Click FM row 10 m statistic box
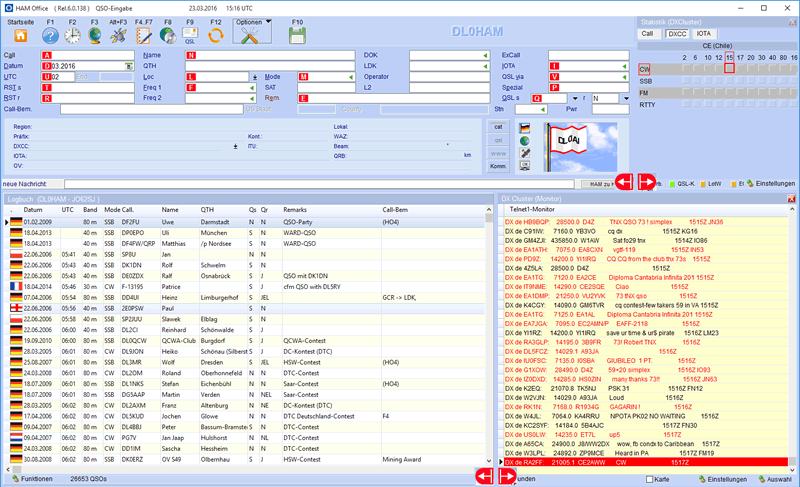 point(708,92)
